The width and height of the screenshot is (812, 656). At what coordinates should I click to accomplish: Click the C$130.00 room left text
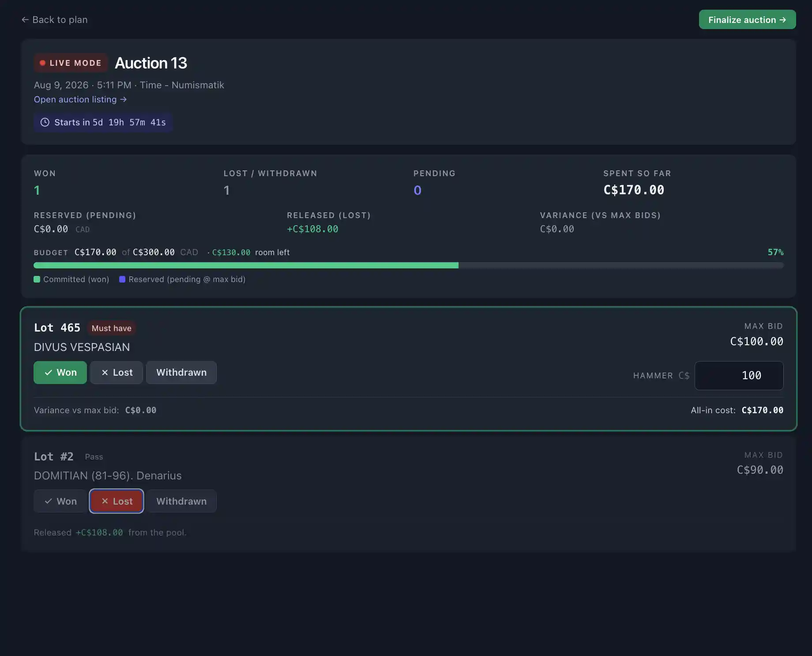(251, 253)
